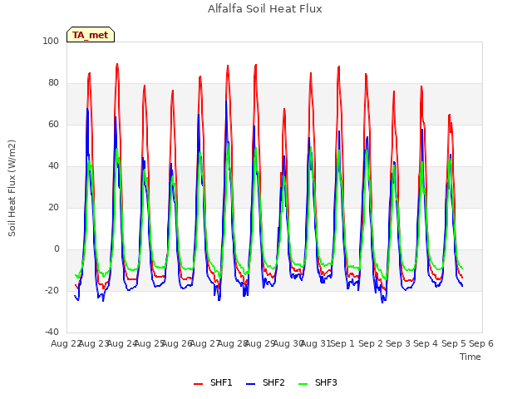The width and height of the screenshot is (532, 399).
Task: Click the green SHF3 legend color marker
Action: tap(303, 384)
